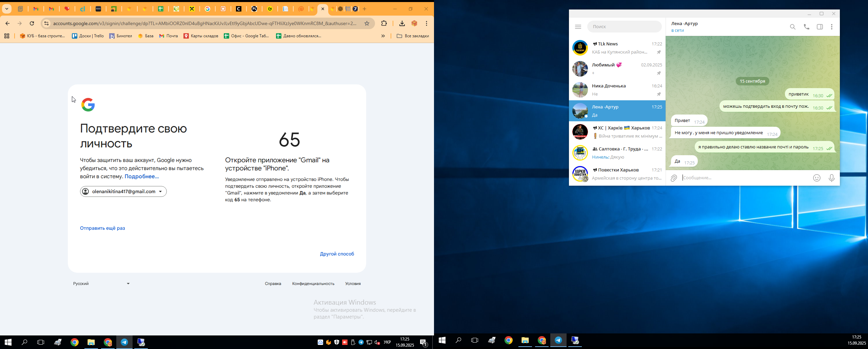Image resolution: width=868 pixels, height=349 pixels.
Task: Switch to the Google G tab
Action: coord(208,9)
